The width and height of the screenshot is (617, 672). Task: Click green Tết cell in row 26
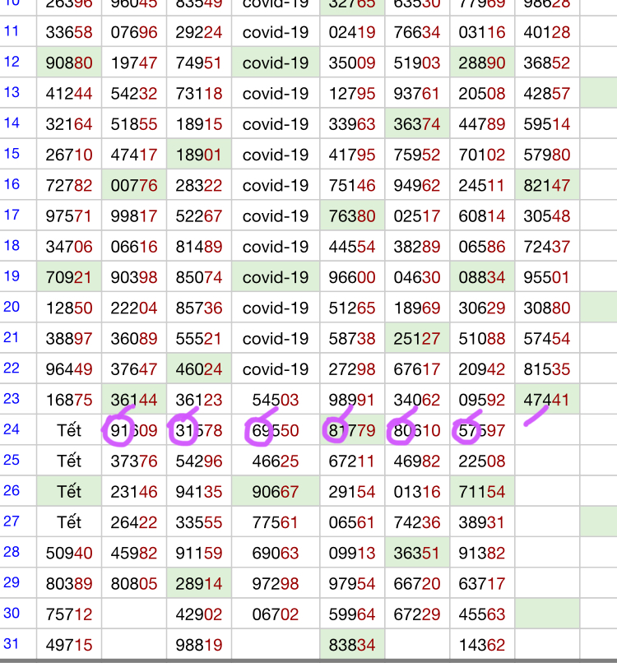pos(70,492)
